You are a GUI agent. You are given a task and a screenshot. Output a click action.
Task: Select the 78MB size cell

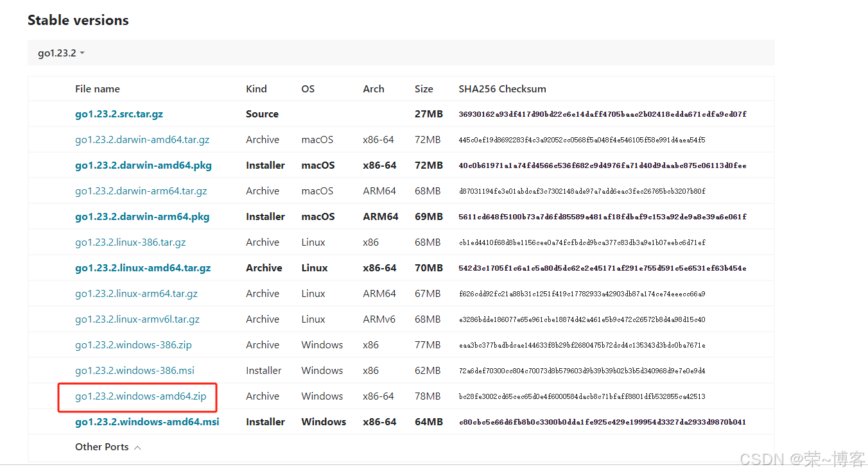click(x=428, y=396)
